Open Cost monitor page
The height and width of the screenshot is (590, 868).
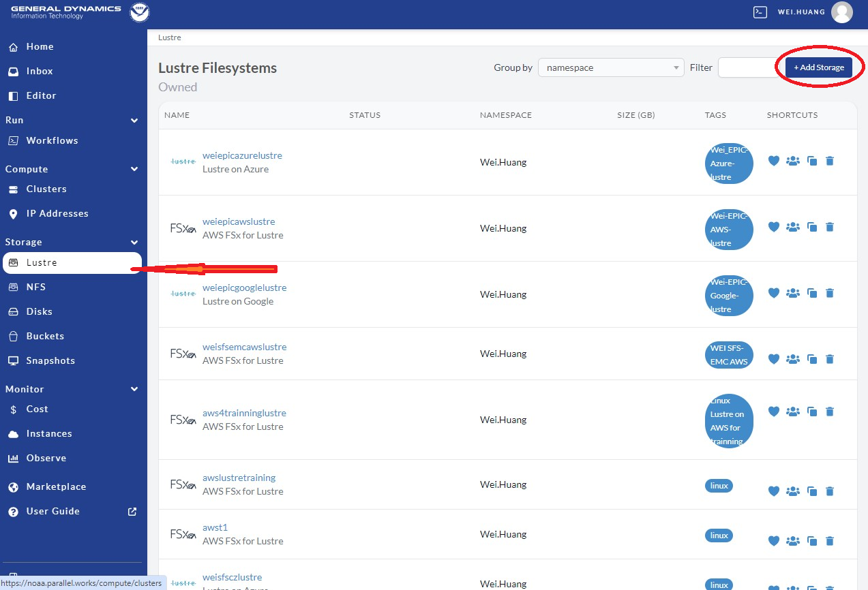click(x=37, y=409)
